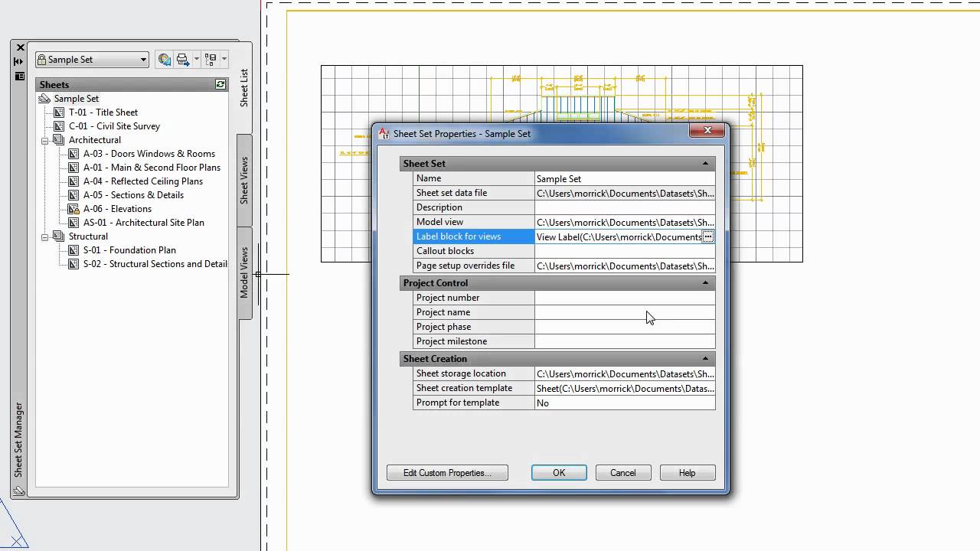Image resolution: width=980 pixels, height=551 pixels.
Task: Click the Cancel button
Action: tap(623, 473)
